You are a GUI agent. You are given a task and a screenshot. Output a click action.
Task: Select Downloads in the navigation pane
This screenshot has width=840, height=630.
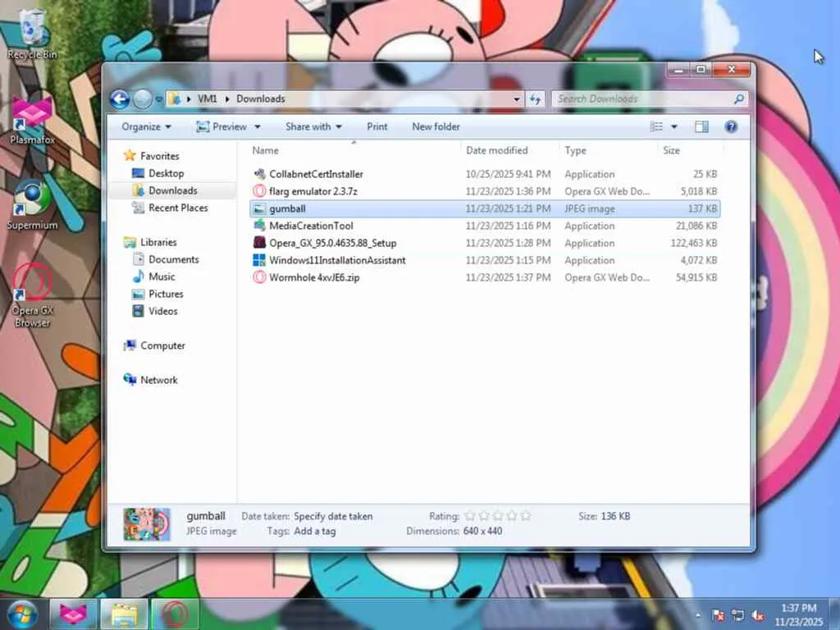(x=172, y=190)
